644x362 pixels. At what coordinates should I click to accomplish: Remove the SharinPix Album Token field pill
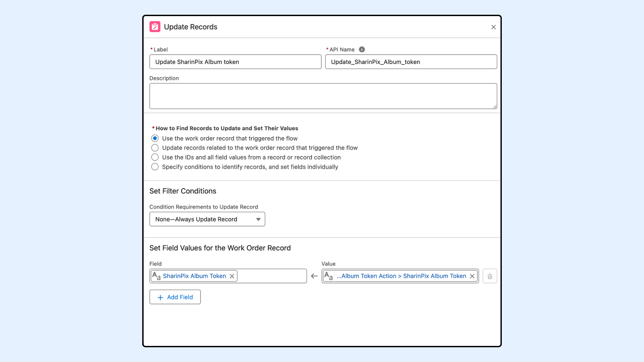[x=232, y=276]
